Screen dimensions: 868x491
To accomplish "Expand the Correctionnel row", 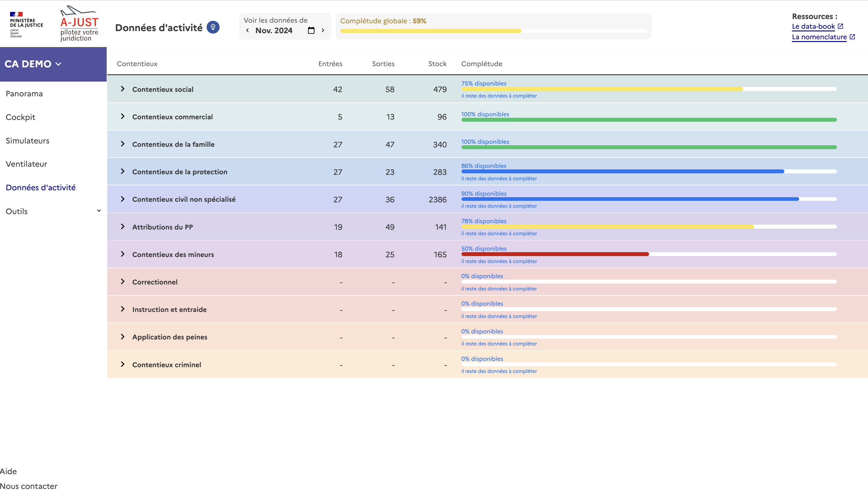I will pyautogui.click(x=123, y=281).
